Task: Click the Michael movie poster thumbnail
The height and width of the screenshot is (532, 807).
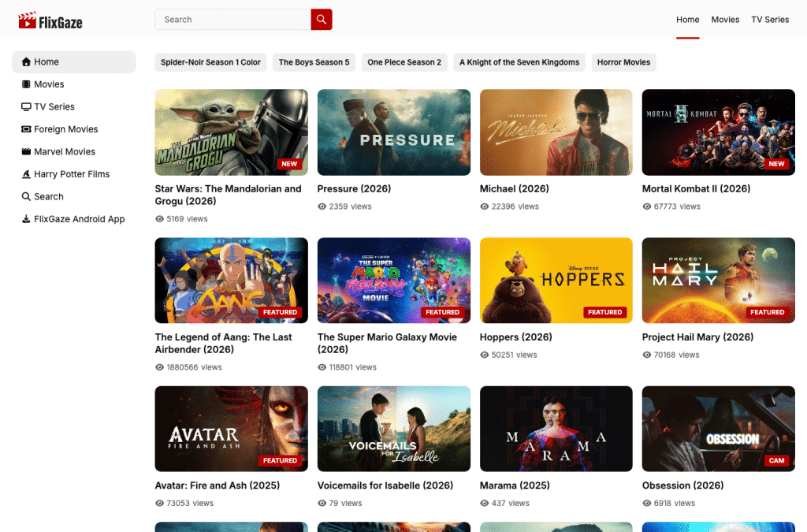Action: coord(556,132)
